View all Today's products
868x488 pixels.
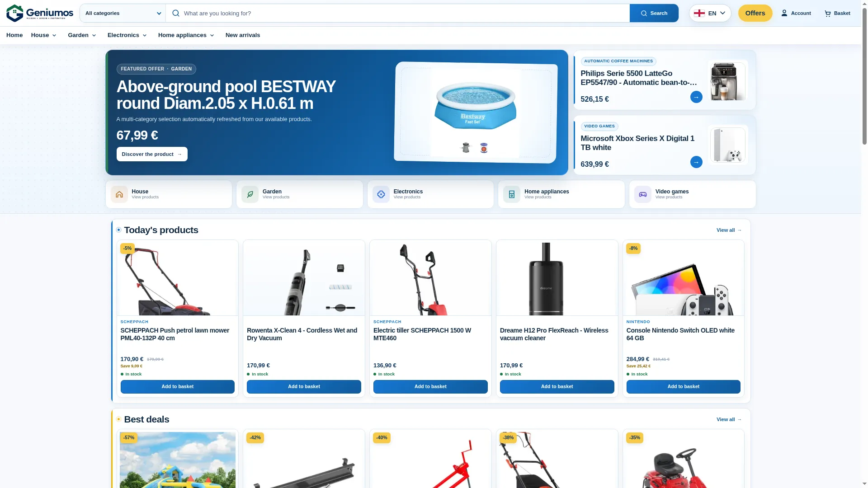(x=729, y=230)
